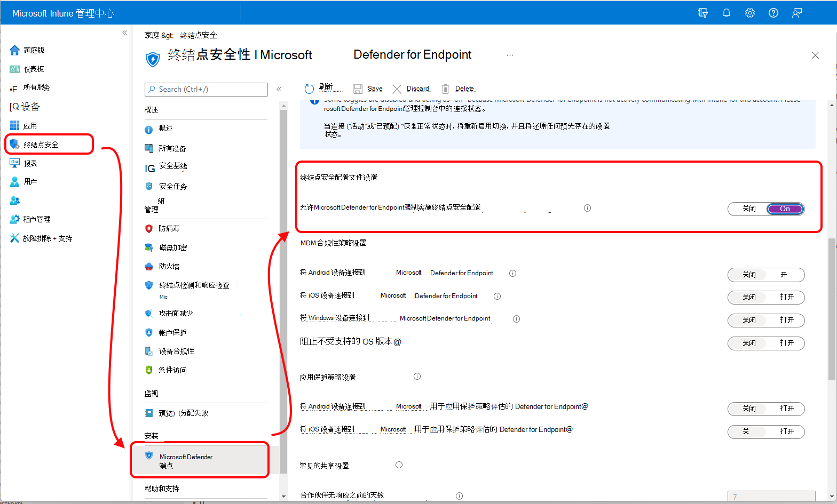The image size is (837, 504).
Task: Enable 阻止不受支持的 OS 版本 toggle
Action: tap(786, 343)
